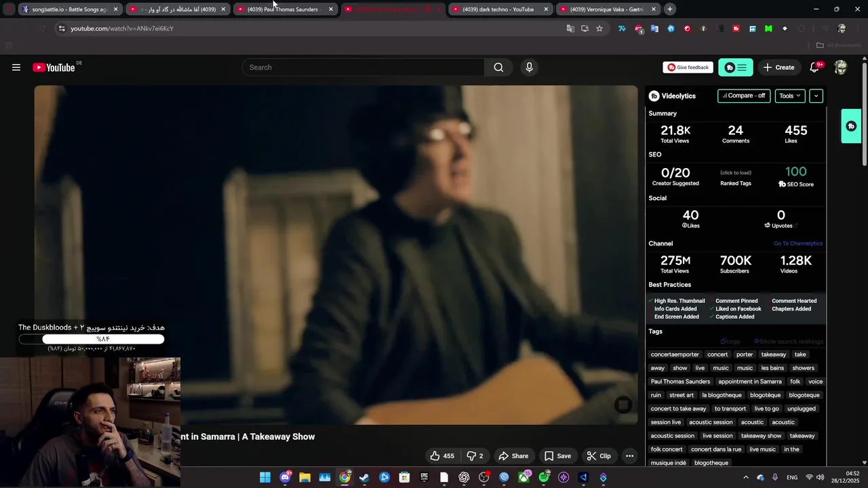Select the 'musique indé' tag
This screenshot has width=868, height=488.
coord(668,463)
